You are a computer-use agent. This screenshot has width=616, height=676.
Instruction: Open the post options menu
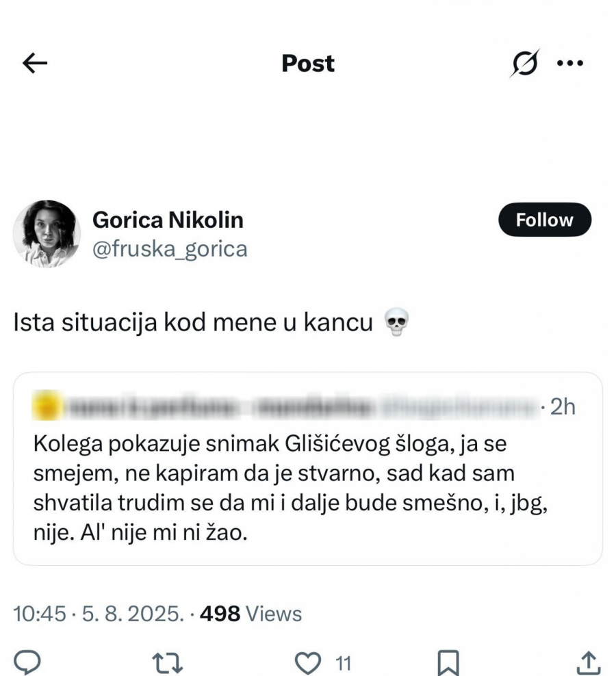tap(570, 62)
